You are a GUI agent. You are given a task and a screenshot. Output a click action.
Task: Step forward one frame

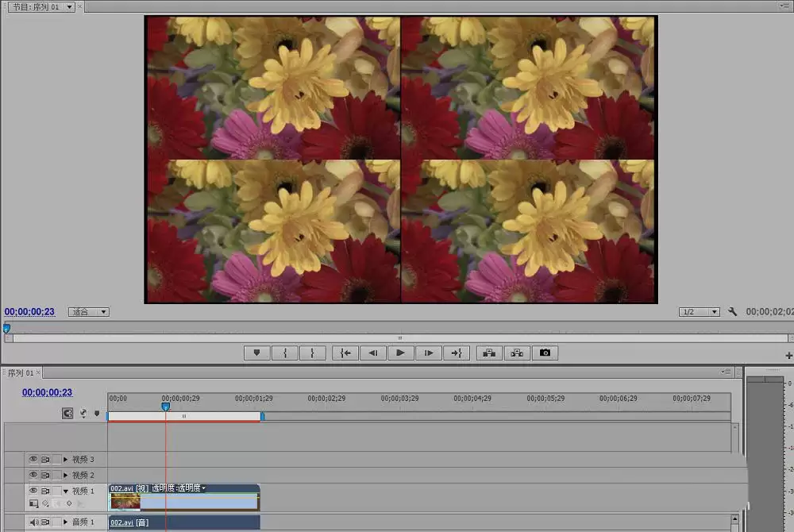(429, 353)
